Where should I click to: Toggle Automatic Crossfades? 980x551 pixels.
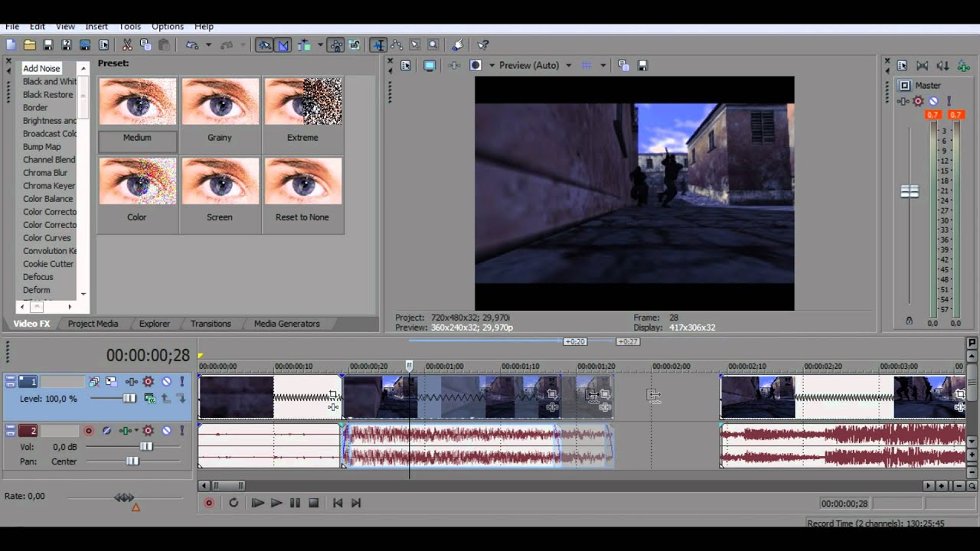tap(283, 45)
